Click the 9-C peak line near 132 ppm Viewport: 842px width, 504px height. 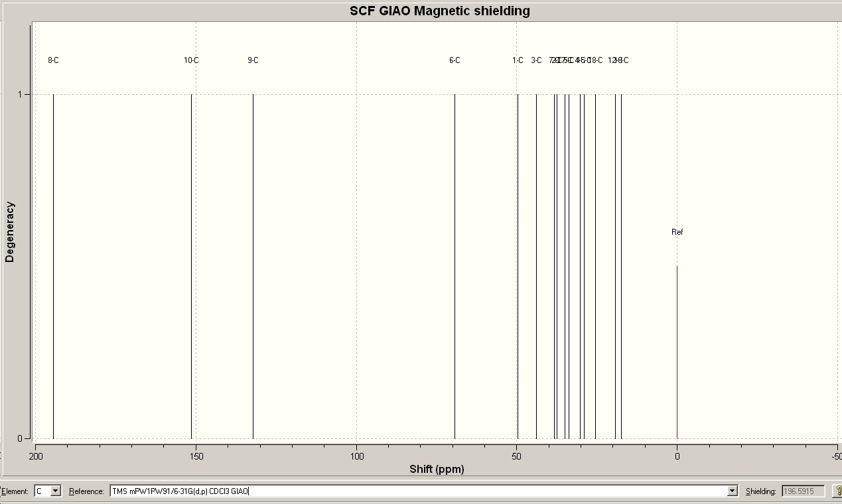click(253, 265)
